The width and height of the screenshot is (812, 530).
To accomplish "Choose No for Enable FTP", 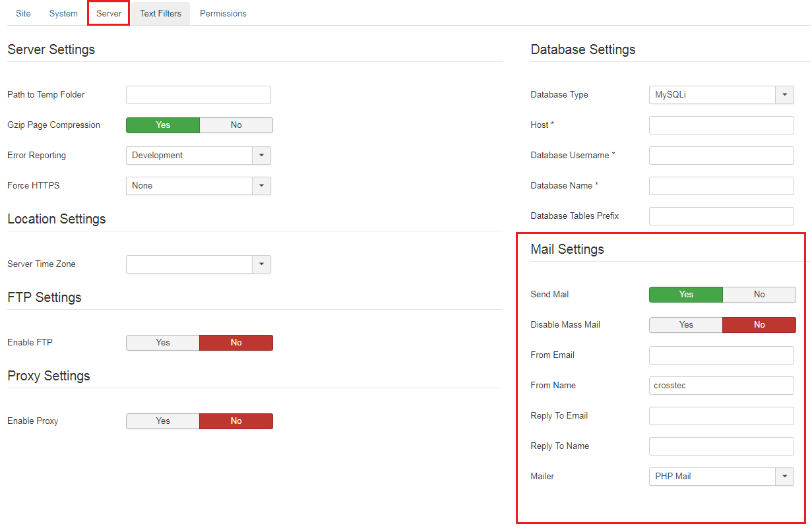I will pyautogui.click(x=236, y=343).
